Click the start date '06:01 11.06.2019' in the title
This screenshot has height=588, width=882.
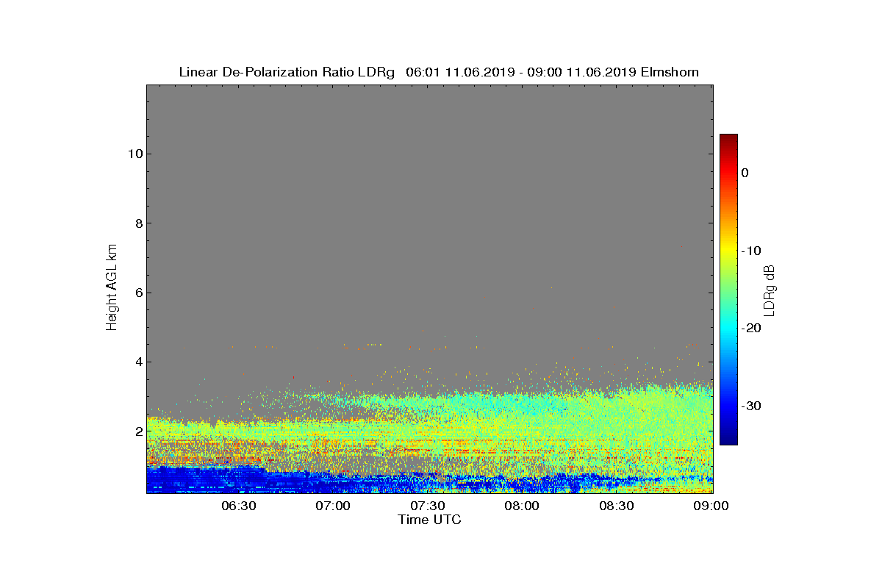coord(459,72)
